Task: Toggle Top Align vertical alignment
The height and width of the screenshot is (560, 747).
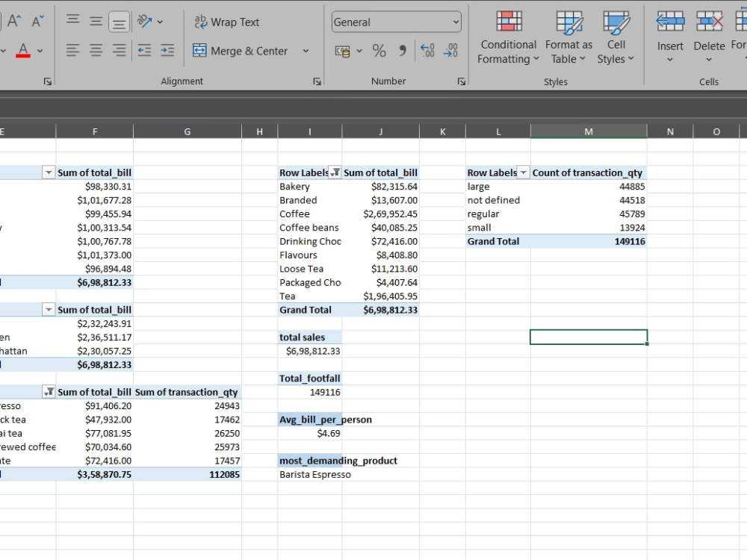Action: point(72,21)
